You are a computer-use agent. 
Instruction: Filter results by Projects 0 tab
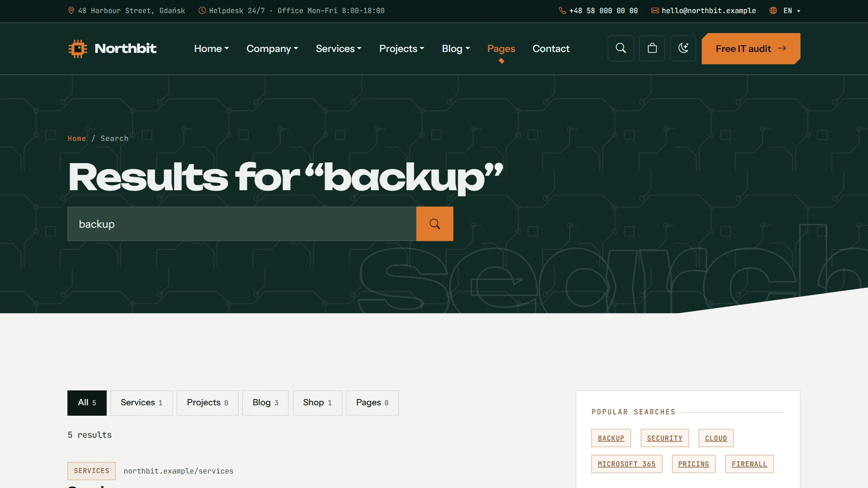tap(208, 403)
